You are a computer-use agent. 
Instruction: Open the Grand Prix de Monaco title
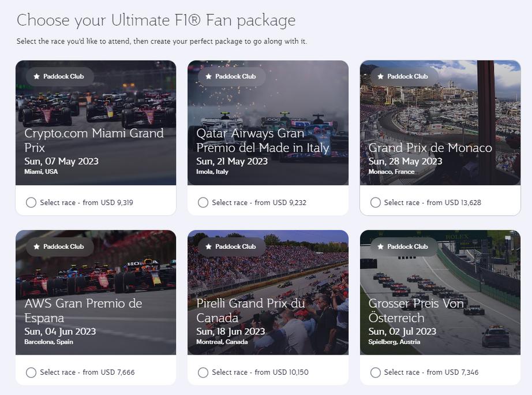point(430,148)
